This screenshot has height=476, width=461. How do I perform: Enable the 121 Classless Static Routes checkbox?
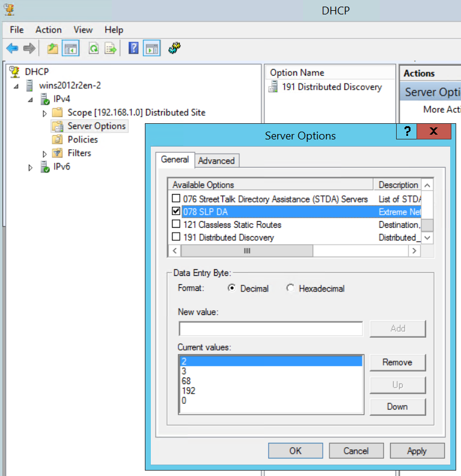(x=176, y=225)
